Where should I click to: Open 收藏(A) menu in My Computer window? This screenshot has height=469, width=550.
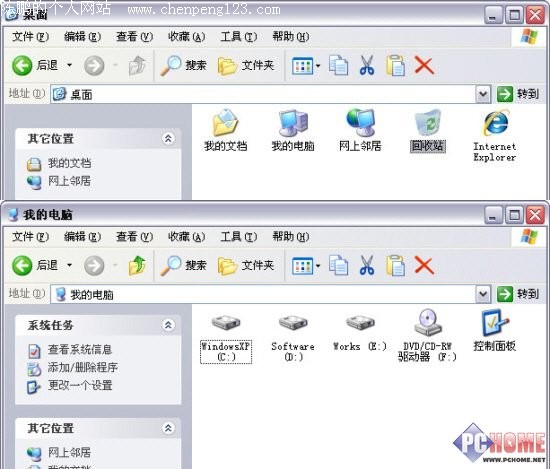(x=186, y=236)
